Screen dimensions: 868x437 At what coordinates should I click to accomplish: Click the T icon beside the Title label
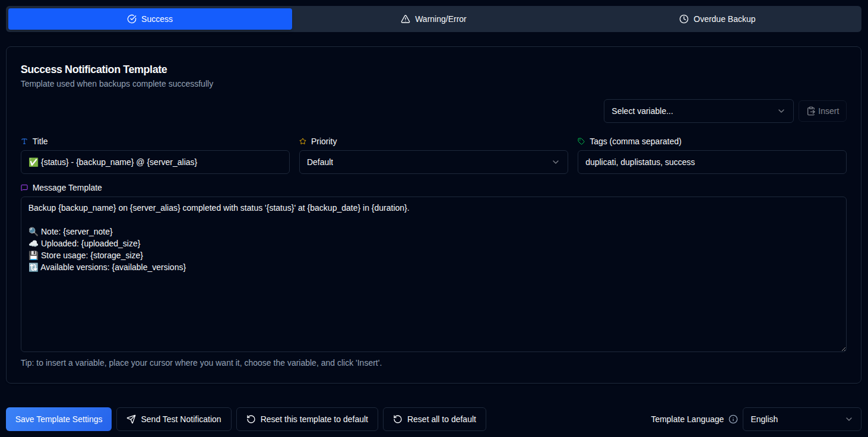pos(24,141)
